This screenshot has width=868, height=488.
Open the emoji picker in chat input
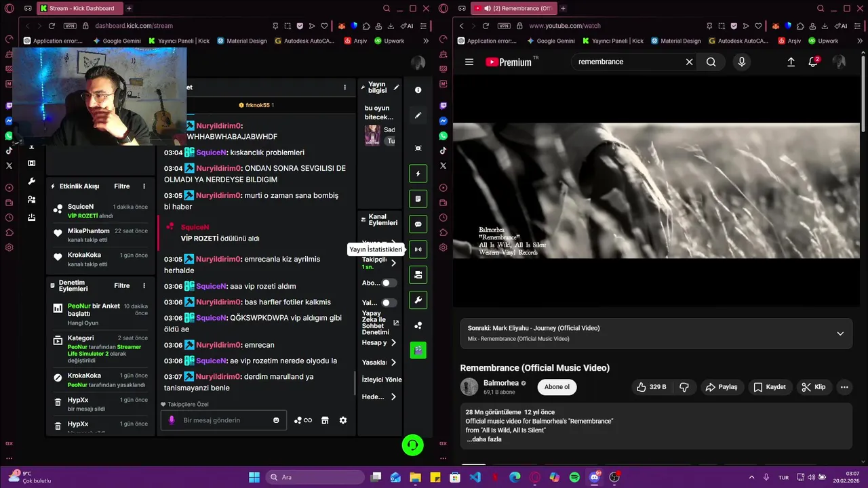click(276, 420)
